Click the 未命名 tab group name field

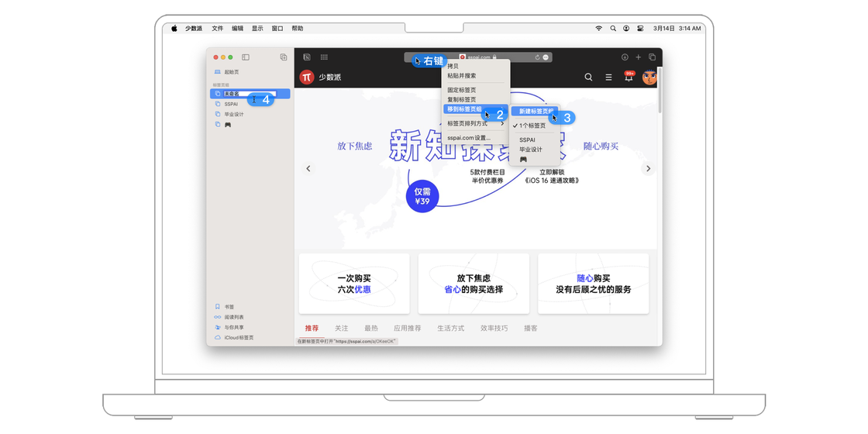click(x=249, y=94)
